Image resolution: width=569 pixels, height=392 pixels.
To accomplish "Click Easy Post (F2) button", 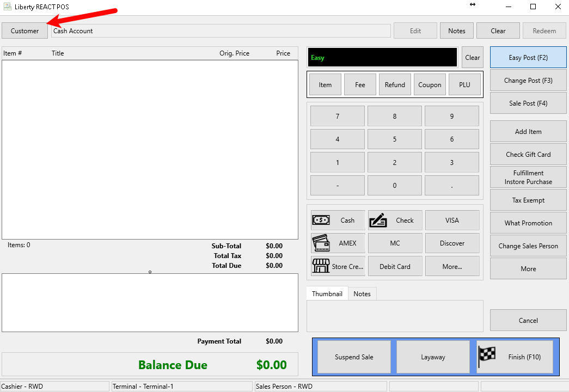I will tap(528, 57).
